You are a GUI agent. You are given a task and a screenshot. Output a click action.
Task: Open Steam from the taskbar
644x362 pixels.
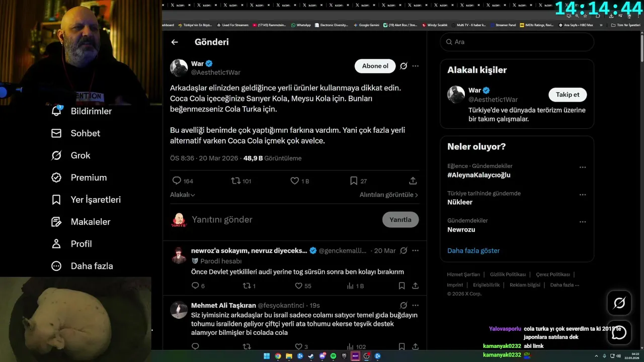pyautogui.click(x=311, y=356)
